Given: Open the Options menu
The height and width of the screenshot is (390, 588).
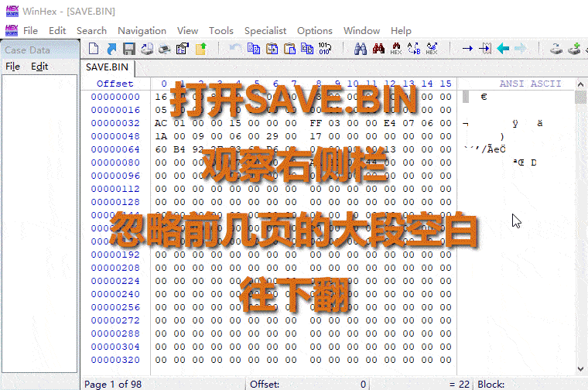Looking at the screenshot, I should (x=315, y=31).
